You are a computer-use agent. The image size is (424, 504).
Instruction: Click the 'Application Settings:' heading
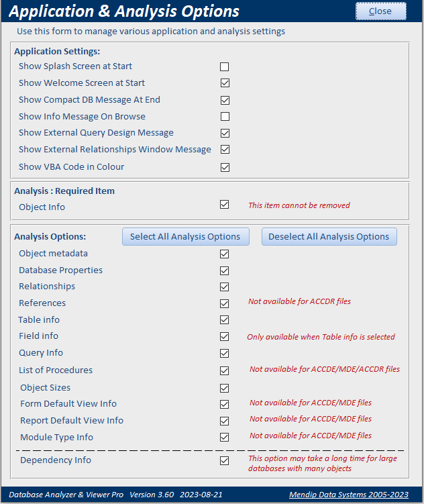[57, 52]
